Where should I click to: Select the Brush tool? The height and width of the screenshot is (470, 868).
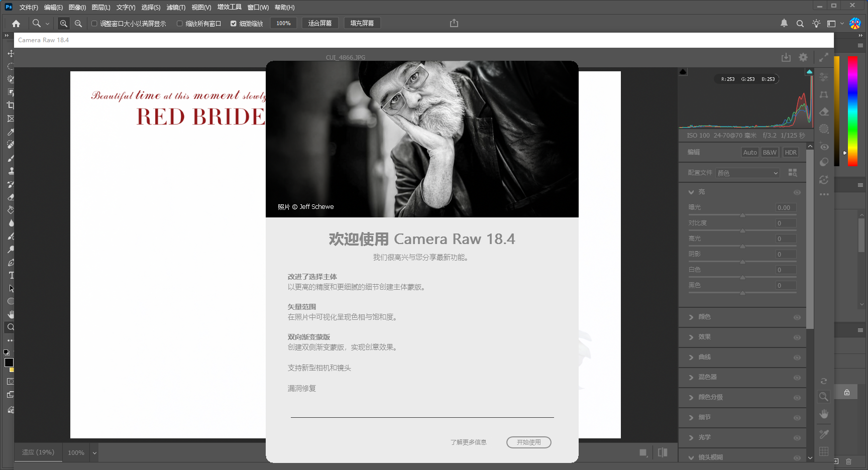coord(11,158)
